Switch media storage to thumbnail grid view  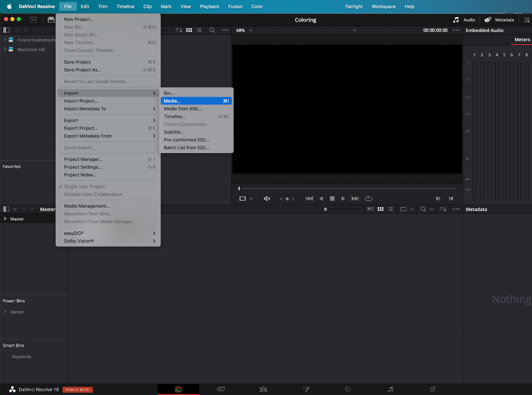coord(189,30)
